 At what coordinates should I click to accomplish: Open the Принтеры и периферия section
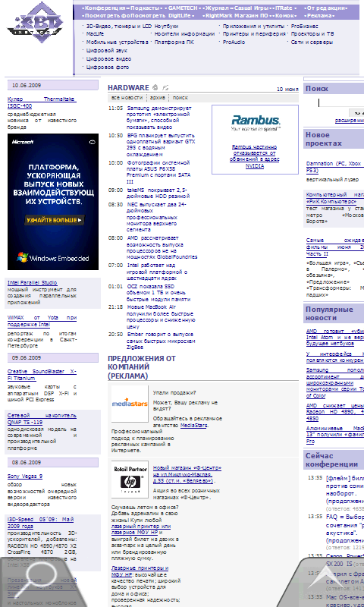(254, 34)
